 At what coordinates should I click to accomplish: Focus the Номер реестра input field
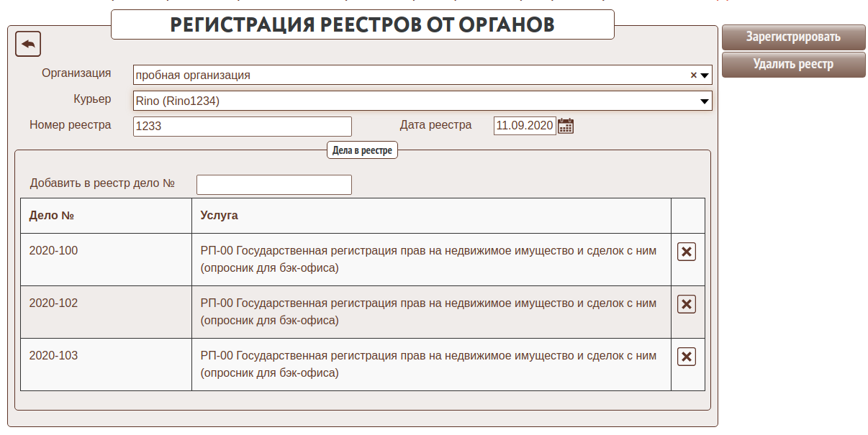pyautogui.click(x=243, y=127)
